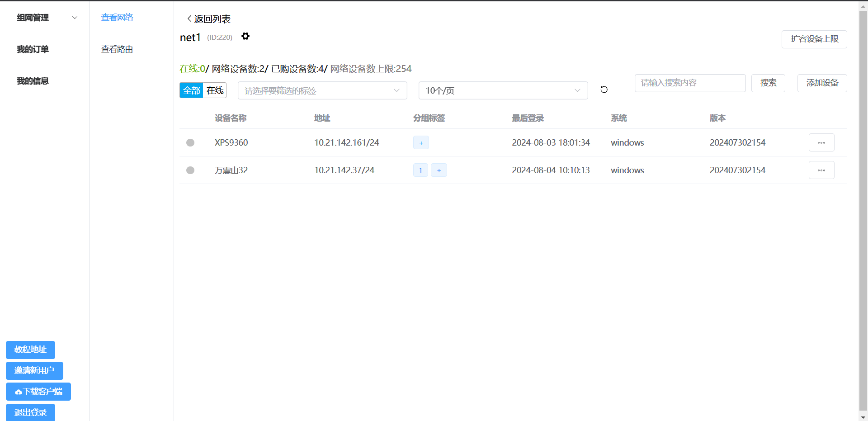Click the 扩容设备上限 button
The image size is (868, 421).
tap(814, 39)
